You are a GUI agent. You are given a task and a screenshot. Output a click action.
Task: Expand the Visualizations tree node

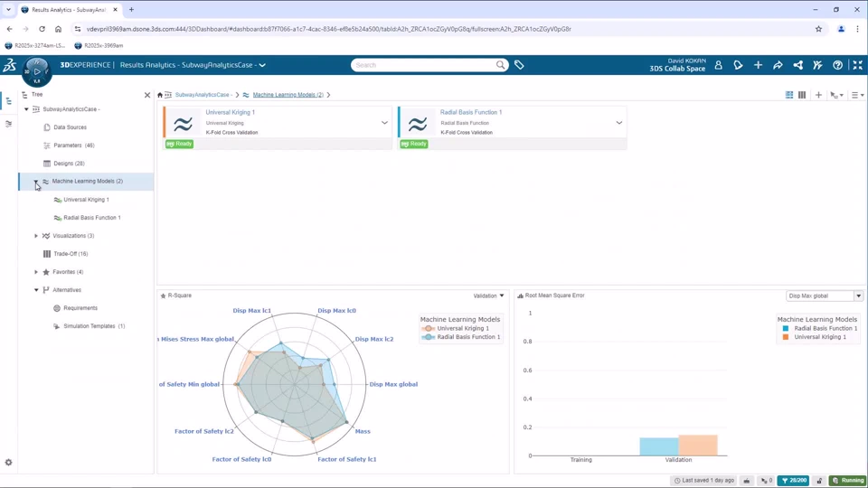[x=36, y=236]
